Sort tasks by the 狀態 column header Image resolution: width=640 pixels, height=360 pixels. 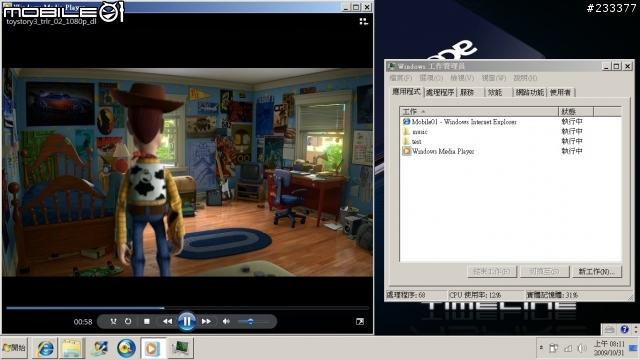576,111
